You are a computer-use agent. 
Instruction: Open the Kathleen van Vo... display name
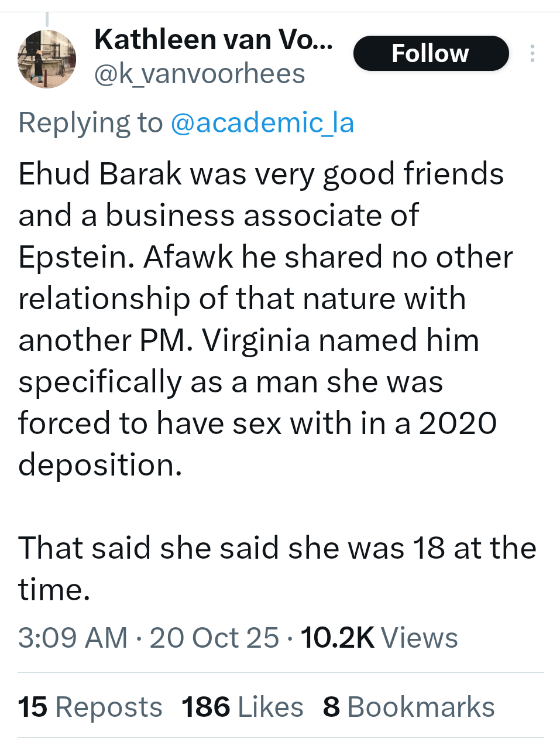[x=214, y=40]
